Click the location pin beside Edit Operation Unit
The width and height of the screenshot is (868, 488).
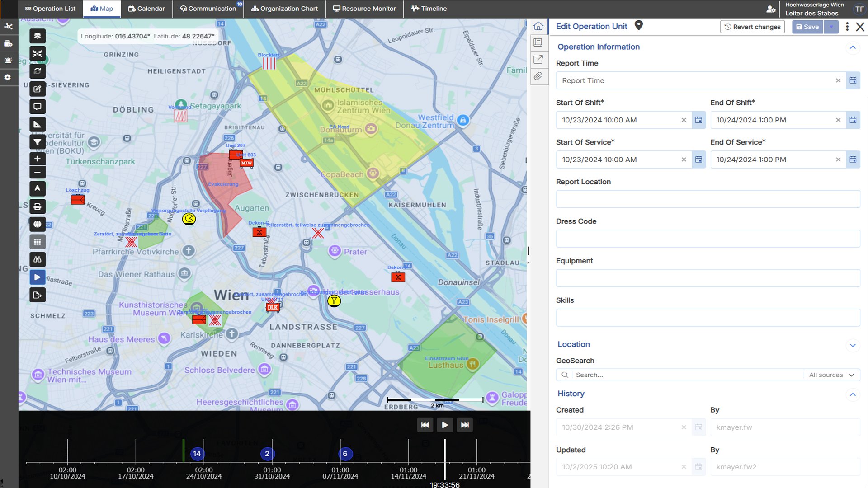638,25
